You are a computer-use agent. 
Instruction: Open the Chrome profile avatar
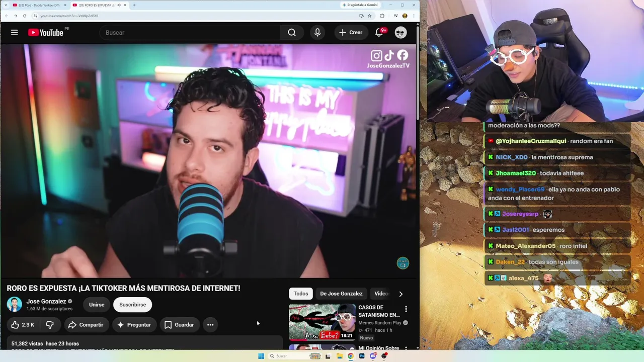(405, 16)
